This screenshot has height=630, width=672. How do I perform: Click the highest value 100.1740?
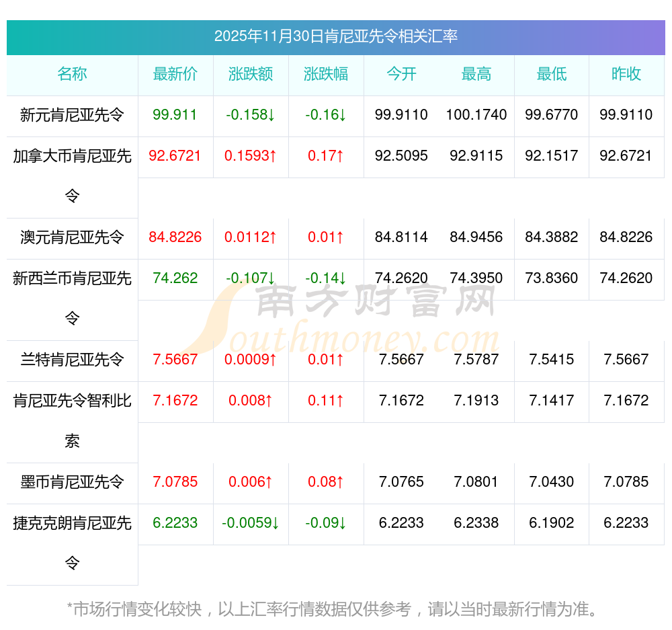pos(476,115)
